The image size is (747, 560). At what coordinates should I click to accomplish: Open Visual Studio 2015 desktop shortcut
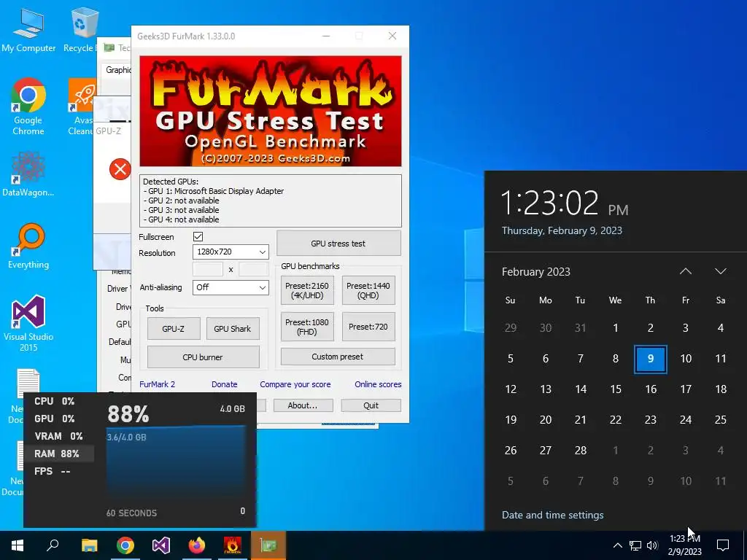click(28, 323)
